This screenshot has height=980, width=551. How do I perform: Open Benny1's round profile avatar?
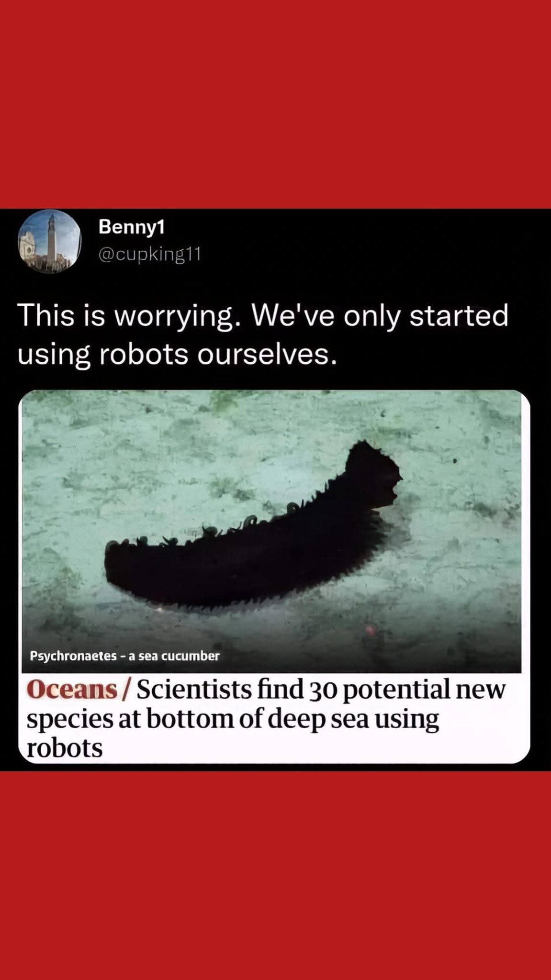[48, 242]
